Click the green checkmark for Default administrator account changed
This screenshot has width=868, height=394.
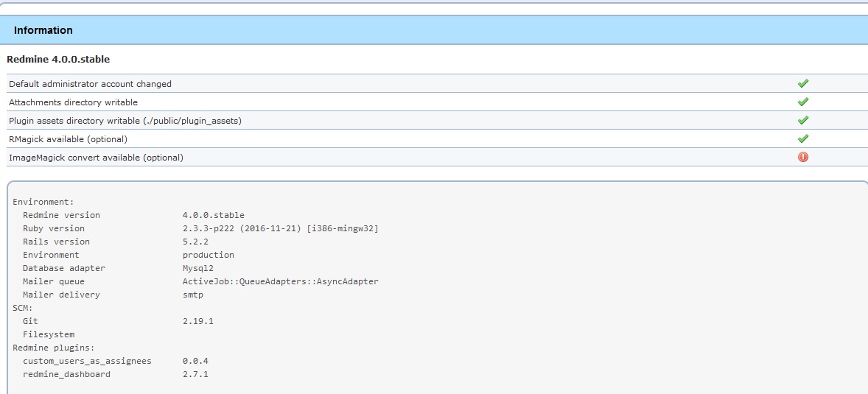[802, 83]
